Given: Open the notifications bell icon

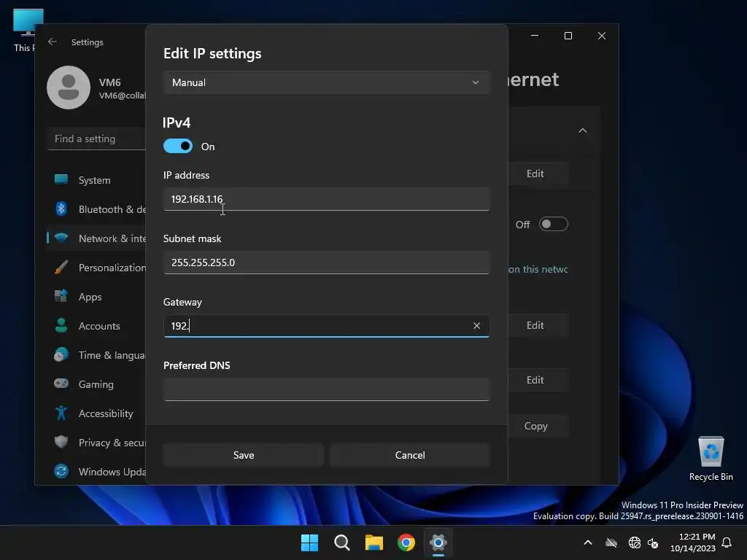Looking at the screenshot, I should click(727, 542).
